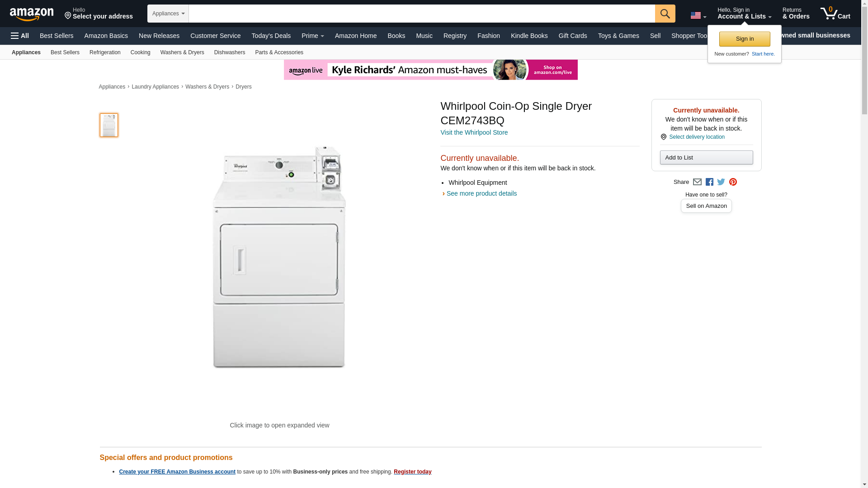This screenshot has height=488, width=868.
Task: Share product on Facebook
Action: [709, 182]
